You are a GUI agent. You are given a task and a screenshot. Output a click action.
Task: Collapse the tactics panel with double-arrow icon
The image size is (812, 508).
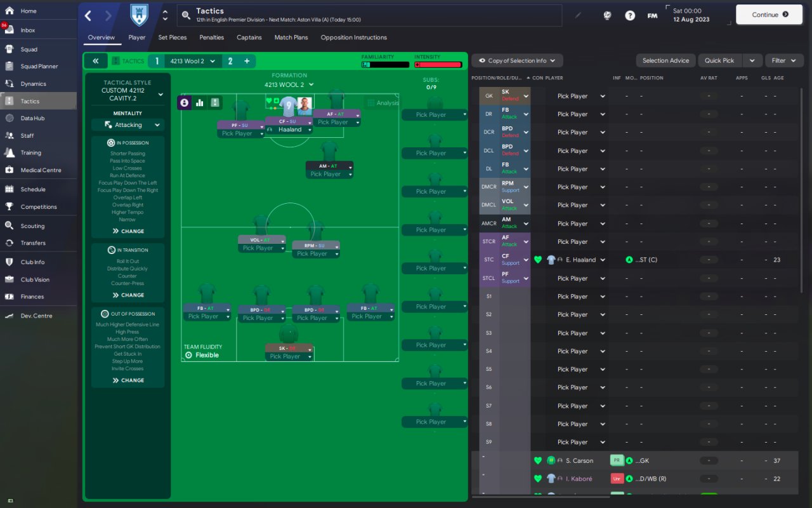[95, 61]
